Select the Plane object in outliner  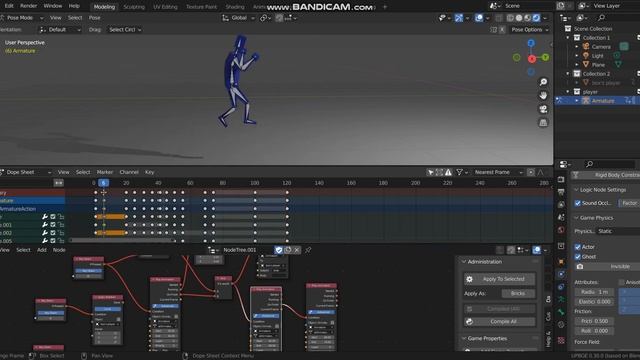pos(598,65)
